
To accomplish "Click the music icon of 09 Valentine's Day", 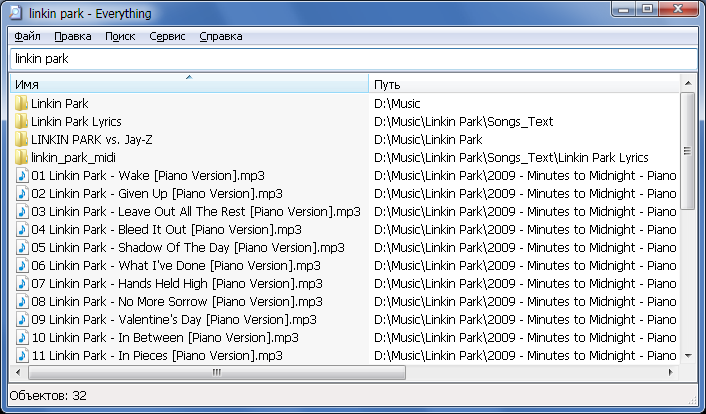I will pos(22,319).
